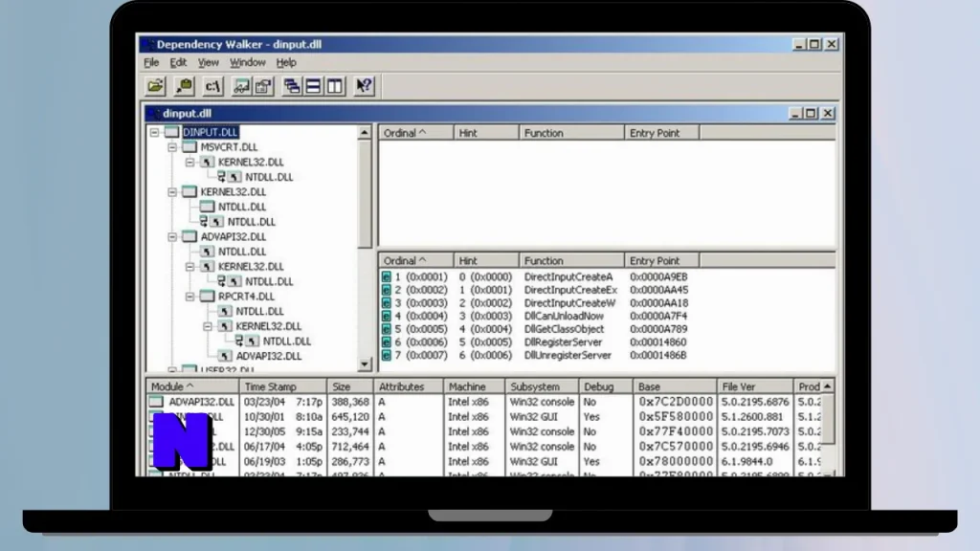Collapse KERNEL32.DLL node directly under MSVCRT.DLL
The width and height of the screenshot is (980, 551).
coord(190,163)
